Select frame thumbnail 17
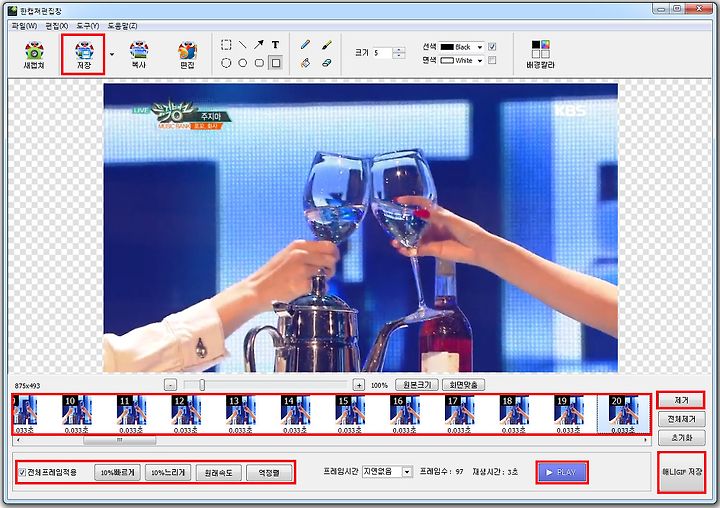 click(459, 413)
